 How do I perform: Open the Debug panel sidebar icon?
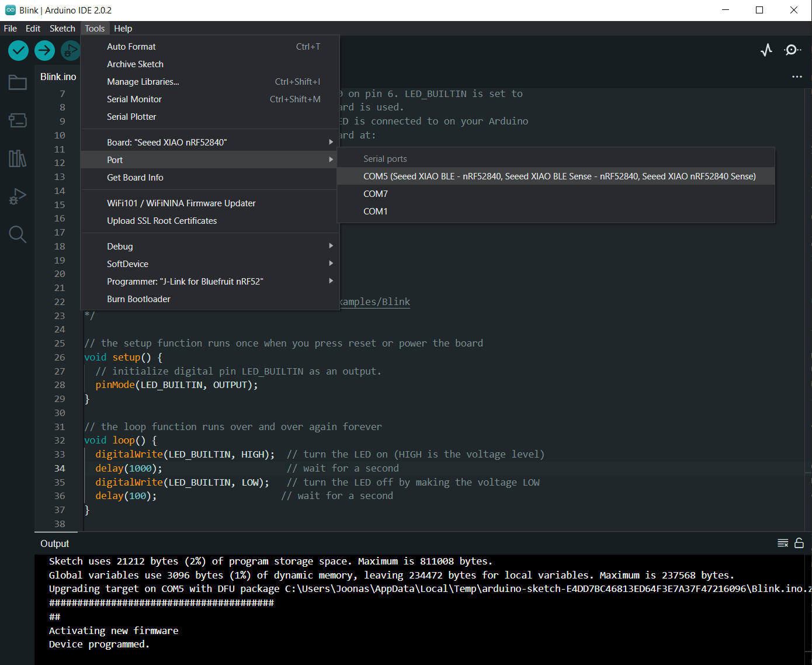pos(18,196)
